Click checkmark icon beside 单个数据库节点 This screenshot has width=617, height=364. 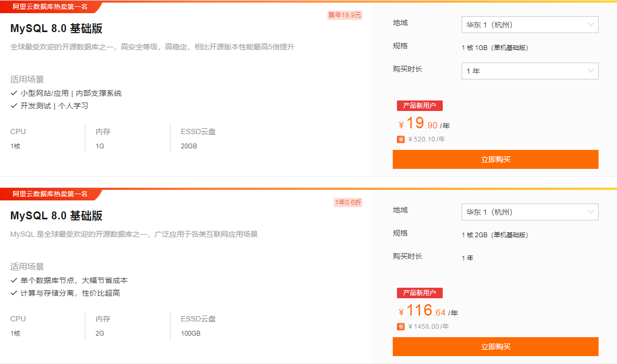(14, 280)
